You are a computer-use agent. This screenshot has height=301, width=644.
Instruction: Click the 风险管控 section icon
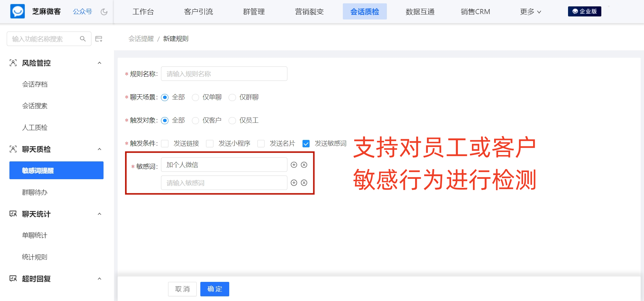pyautogui.click(x=13, y=63)
